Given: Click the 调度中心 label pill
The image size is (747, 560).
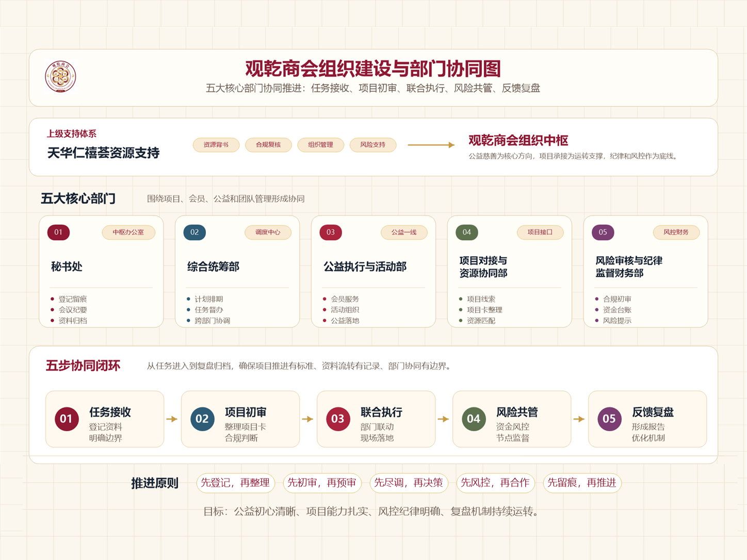Looking at the screenshot, I should point(268,232).
